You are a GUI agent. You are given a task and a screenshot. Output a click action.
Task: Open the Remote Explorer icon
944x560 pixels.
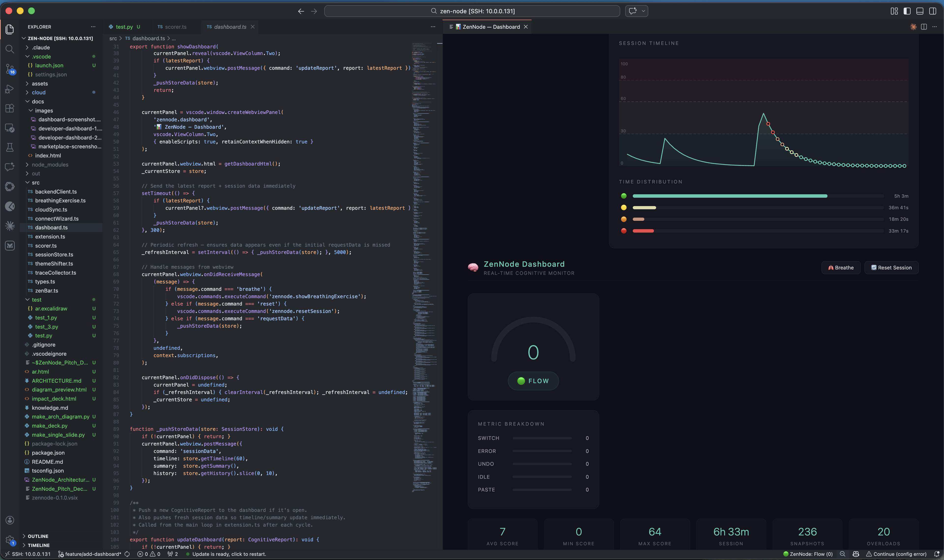coord(10,128)
